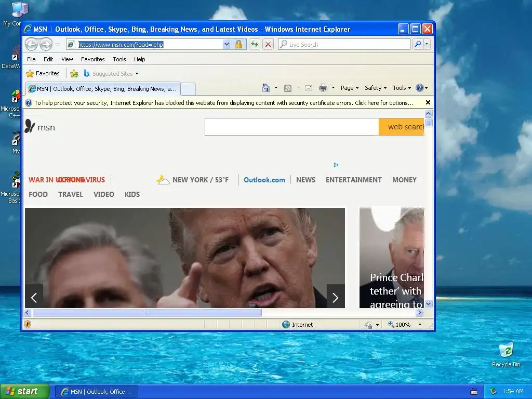The image size is (532, 399).
Task: Open the TRAVEL section link
Action: [x=70, y=194]
